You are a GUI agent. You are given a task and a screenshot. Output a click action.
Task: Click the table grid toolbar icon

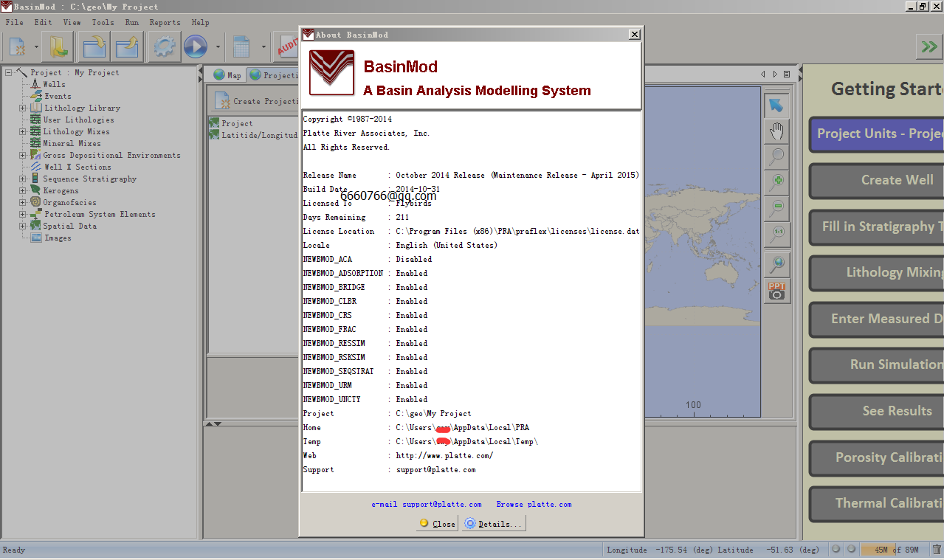coord(241,47)
